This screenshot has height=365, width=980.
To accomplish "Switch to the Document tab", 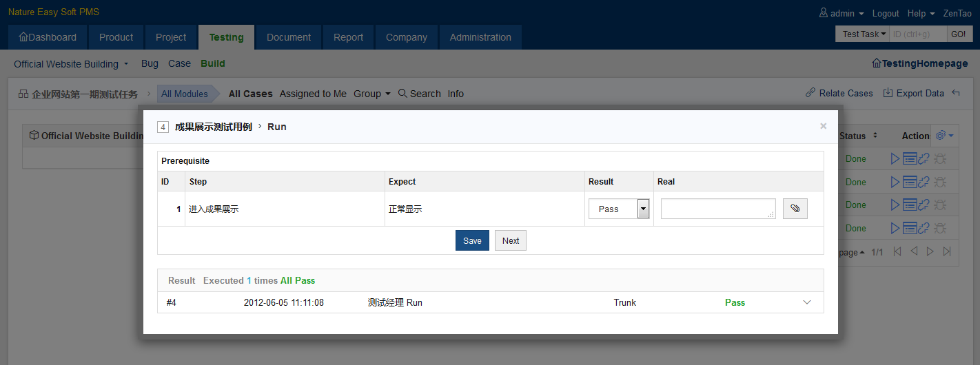I will click(x=289, y=37).
